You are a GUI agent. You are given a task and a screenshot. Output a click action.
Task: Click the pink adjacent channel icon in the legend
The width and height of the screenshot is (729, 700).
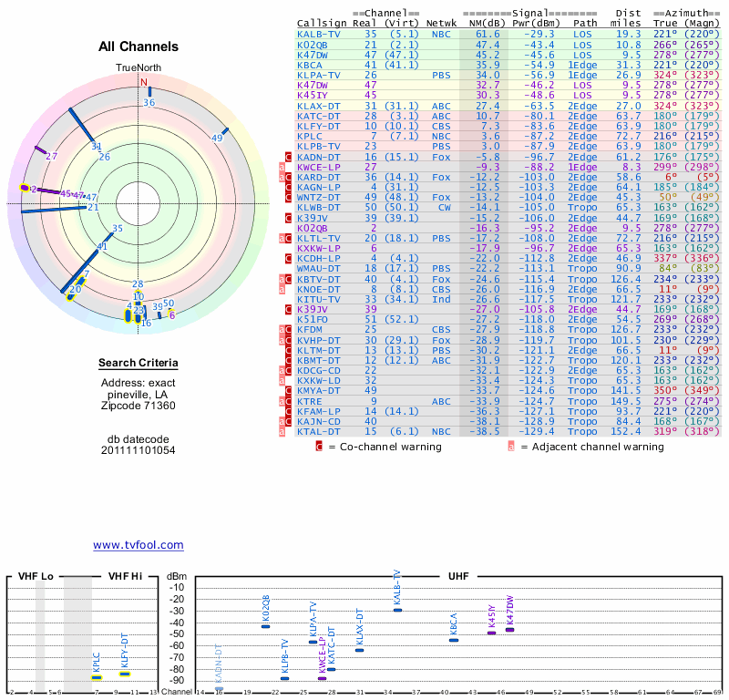511,447
